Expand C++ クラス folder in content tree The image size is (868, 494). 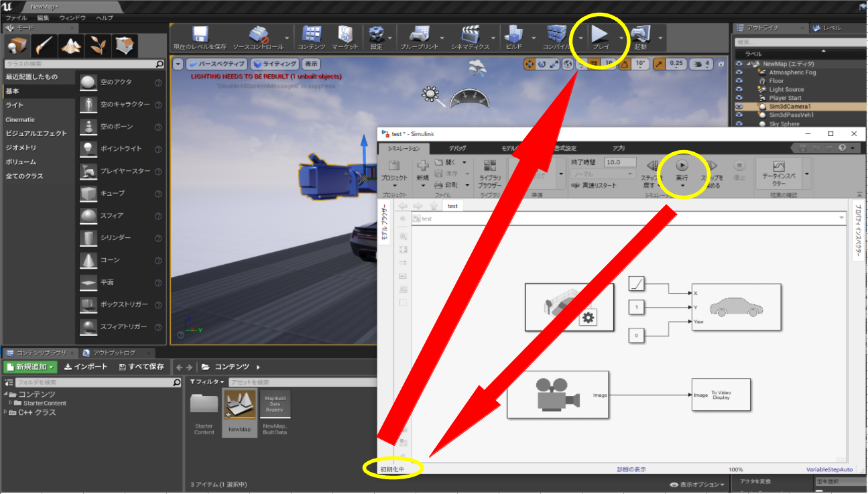pos(5,412)
